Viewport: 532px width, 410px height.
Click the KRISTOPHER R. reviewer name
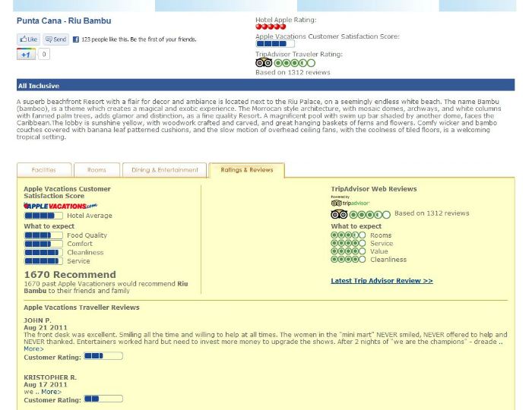tap(50, 377)
